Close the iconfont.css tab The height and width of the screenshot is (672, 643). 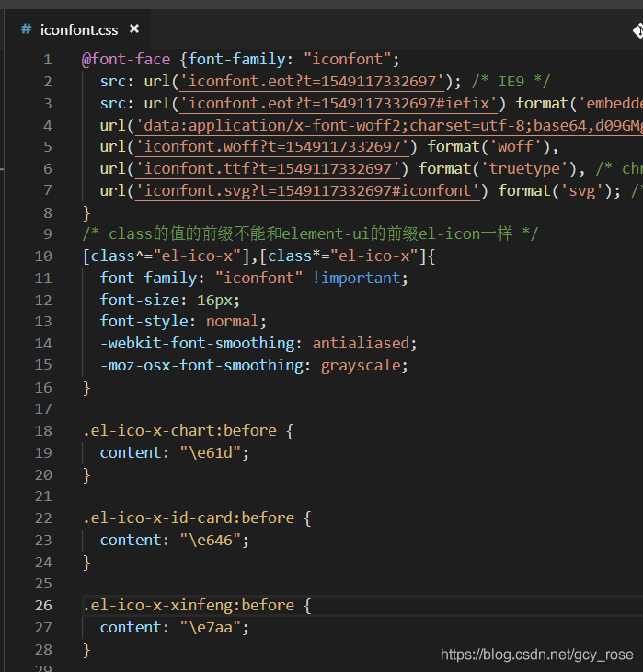(x=134, y=29)
